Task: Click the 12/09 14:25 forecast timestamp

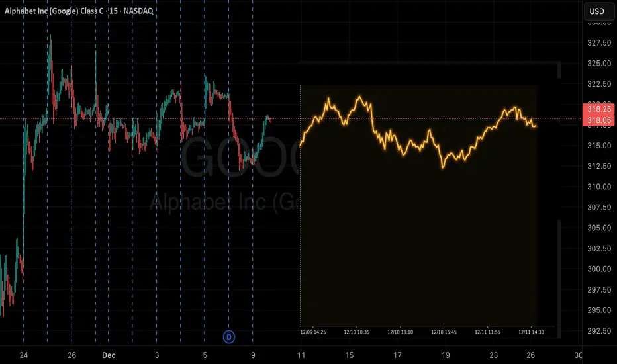Action: tap(313, 332)
